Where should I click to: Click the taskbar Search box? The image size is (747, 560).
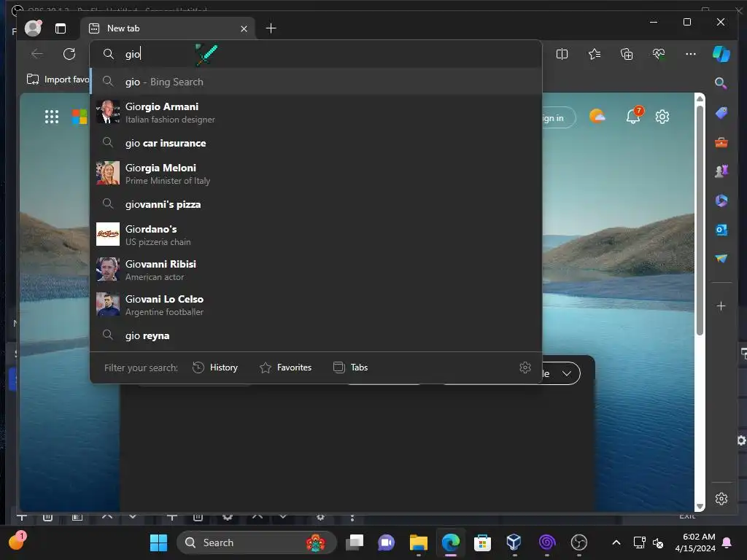point(256,542)
